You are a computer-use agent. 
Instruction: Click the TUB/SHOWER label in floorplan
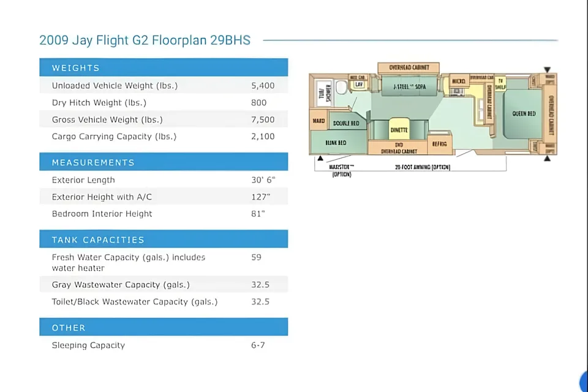click(x=325, y=92)
